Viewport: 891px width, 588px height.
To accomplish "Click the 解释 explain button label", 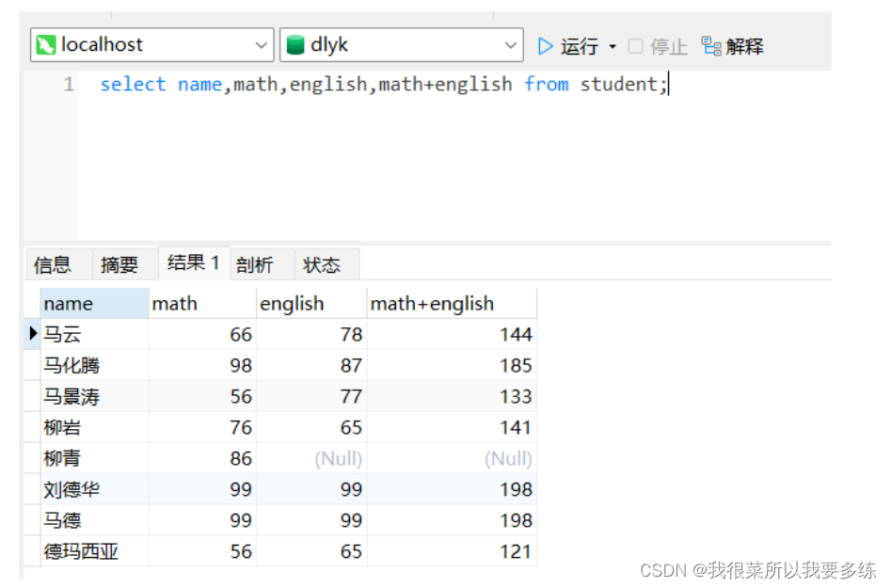I will coord(744,47).
